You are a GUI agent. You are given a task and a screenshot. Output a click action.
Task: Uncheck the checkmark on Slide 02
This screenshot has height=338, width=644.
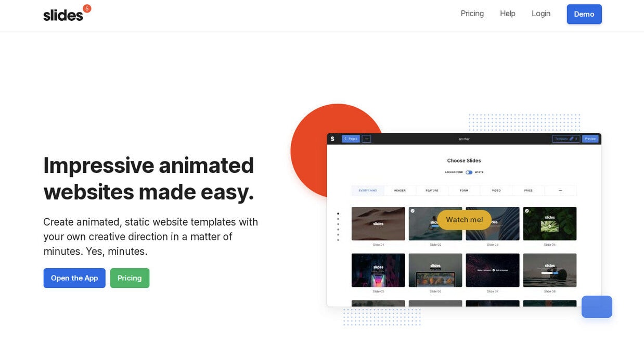tap(413, 211)
